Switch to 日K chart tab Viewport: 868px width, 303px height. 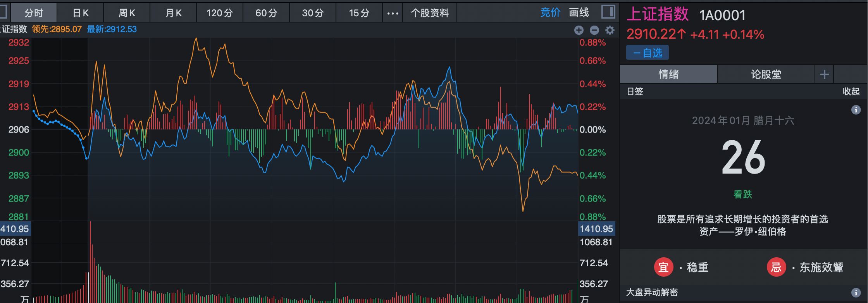[x=81, y=13]
